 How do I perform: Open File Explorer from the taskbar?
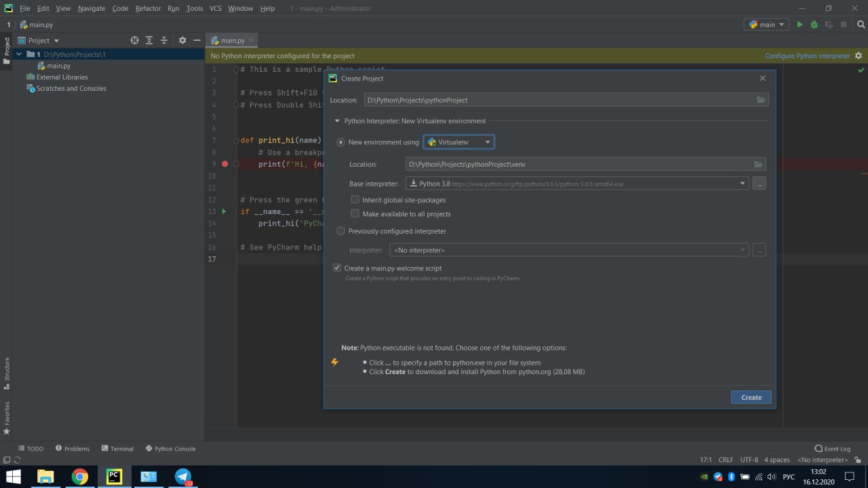pyautogui.click(x=45, y=476)
